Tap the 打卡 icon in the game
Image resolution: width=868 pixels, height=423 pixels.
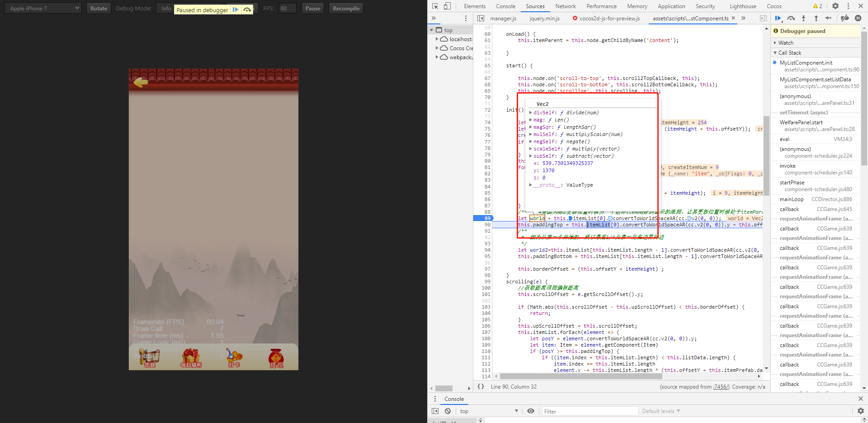(234, 357)
